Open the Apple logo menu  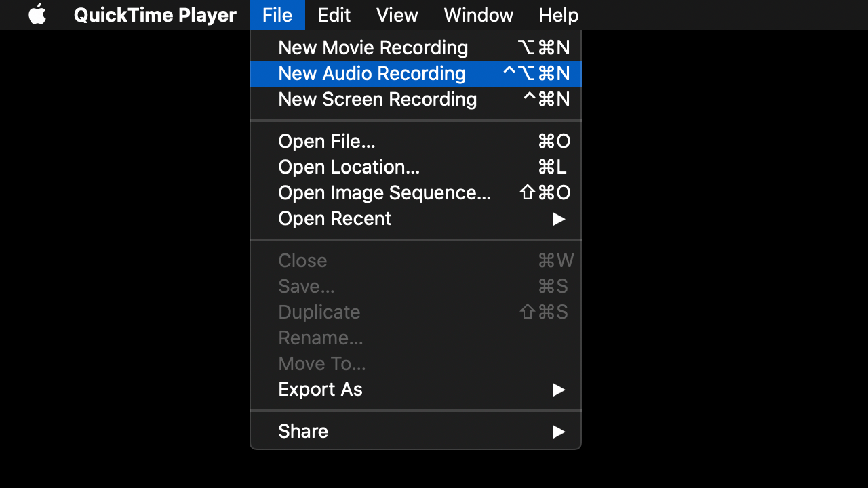(37, 14)
